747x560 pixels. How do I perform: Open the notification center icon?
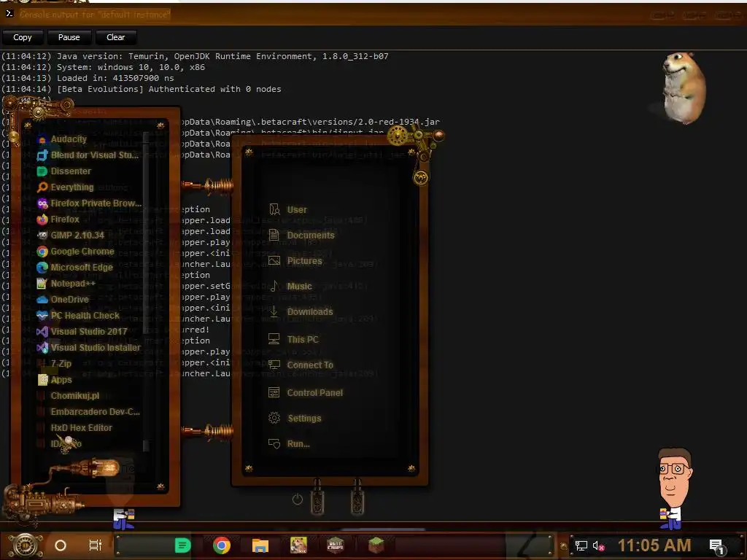pyautogui.click(x=717, y=546)
